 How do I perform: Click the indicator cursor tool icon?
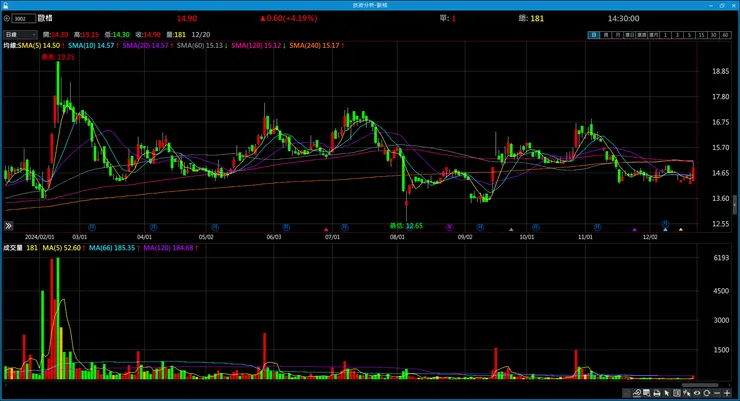click(687, 393)
